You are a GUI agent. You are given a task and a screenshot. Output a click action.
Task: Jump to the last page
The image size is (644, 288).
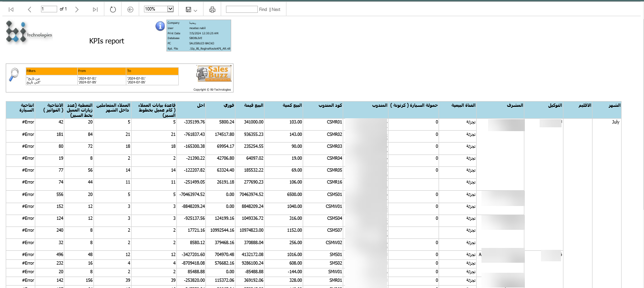click(95, 10)
